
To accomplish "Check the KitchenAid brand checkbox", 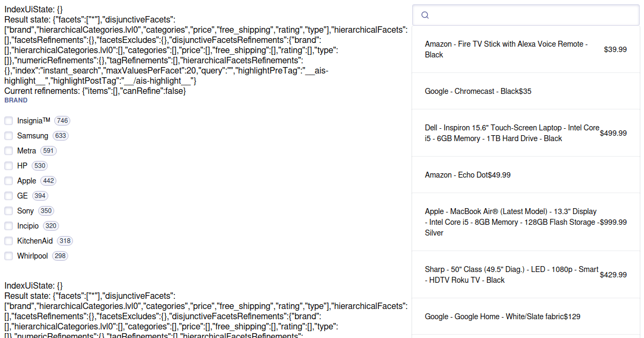I will (x=9, y=241).
